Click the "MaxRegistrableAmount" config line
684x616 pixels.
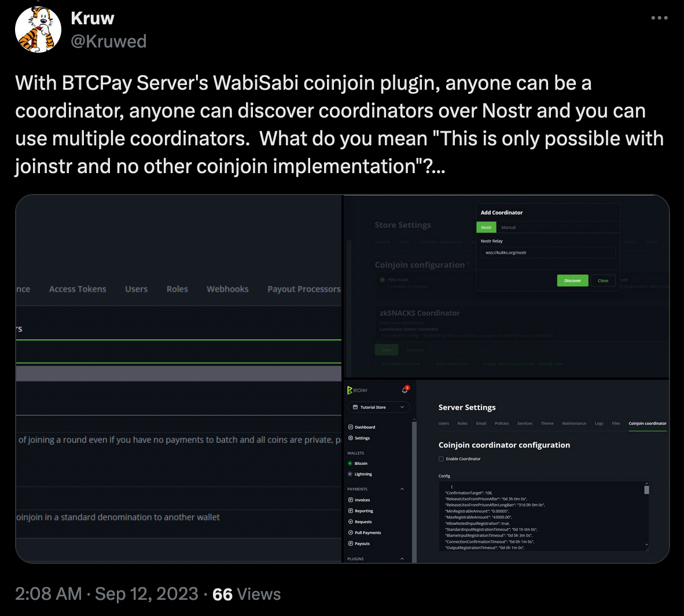478,518
